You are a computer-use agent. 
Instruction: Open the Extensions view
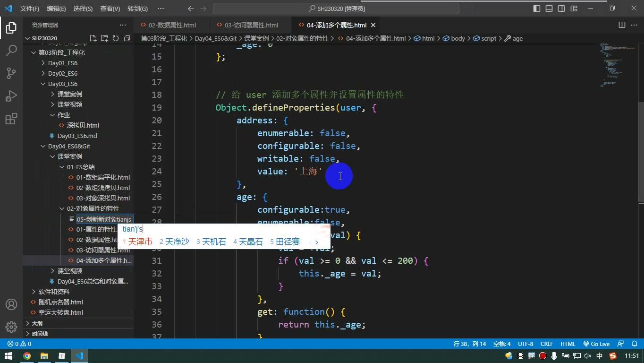pos(11,119)
